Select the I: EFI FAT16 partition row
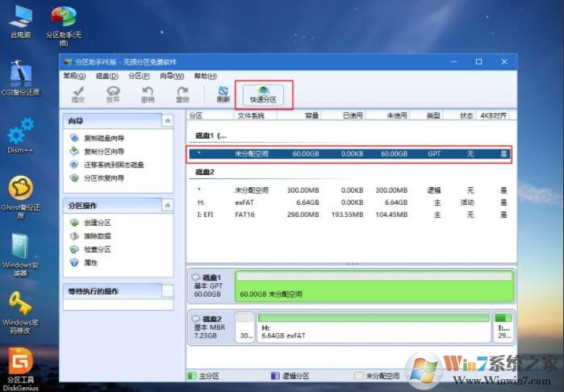The image size is (564, 392). click(349, 215)
